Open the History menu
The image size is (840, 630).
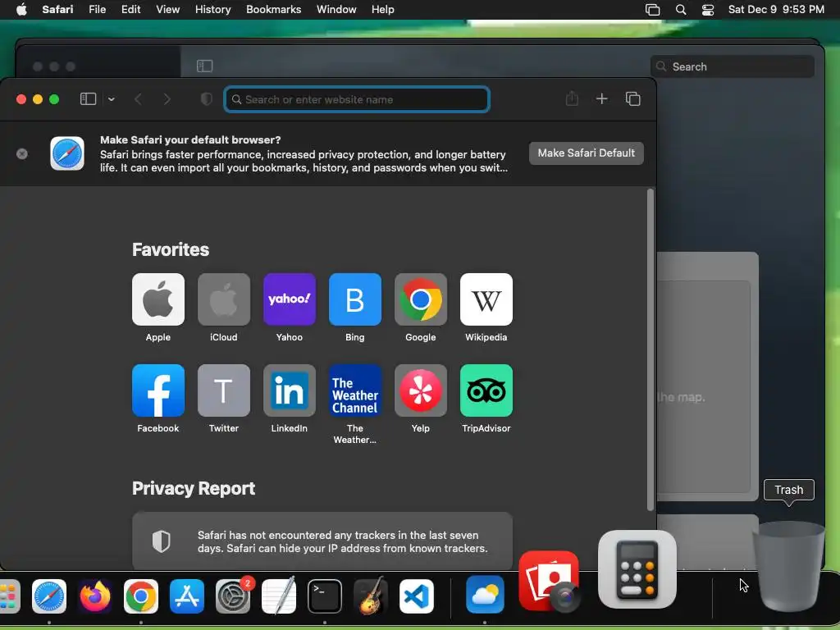point(212,10)
